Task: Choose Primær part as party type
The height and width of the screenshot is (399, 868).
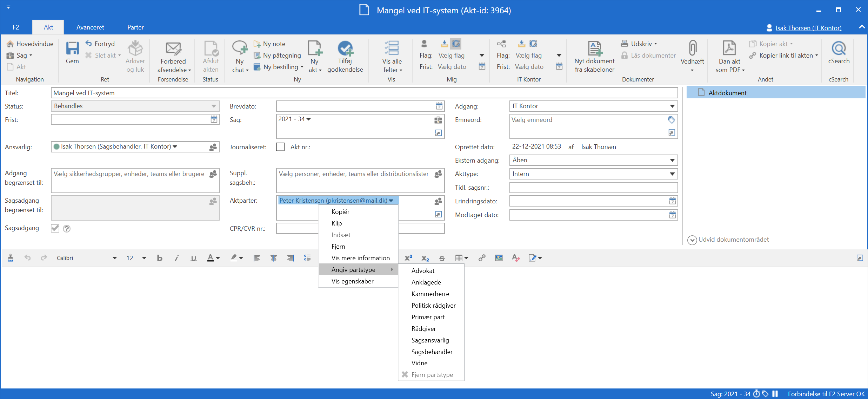Action: 431,317
